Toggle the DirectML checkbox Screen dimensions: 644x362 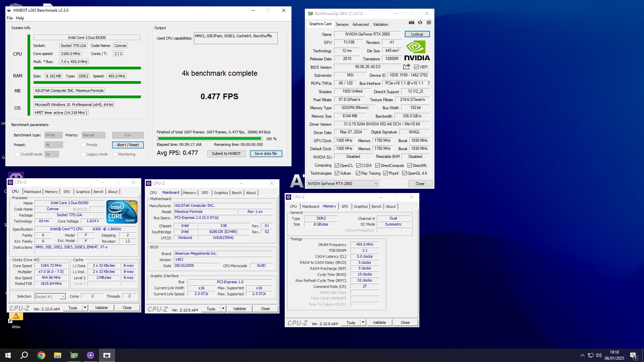pyautogui.click(x=410, y=166)
